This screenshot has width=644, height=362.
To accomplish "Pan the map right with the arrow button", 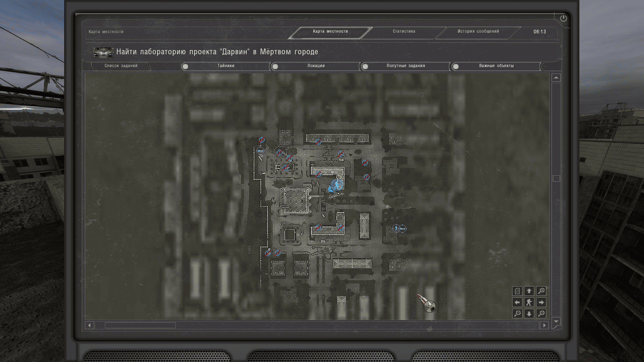I will click(x=541, y=302).
